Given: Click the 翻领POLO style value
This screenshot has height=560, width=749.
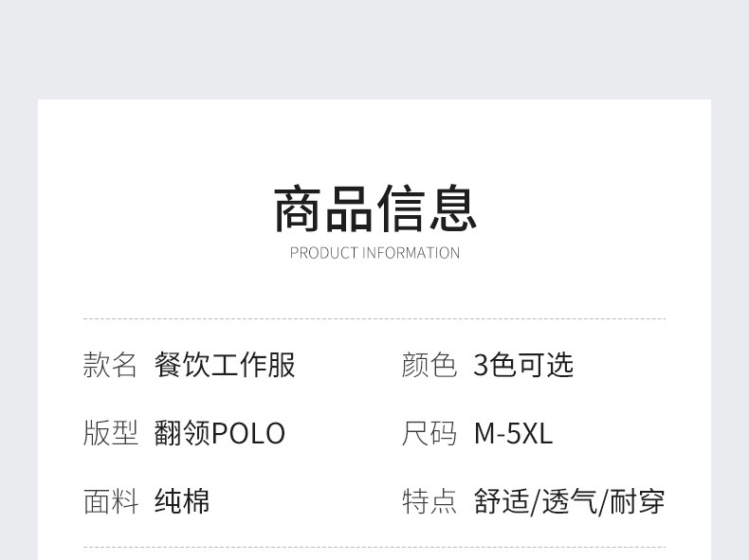Looking at the screenshot, I should pos(219,433).
